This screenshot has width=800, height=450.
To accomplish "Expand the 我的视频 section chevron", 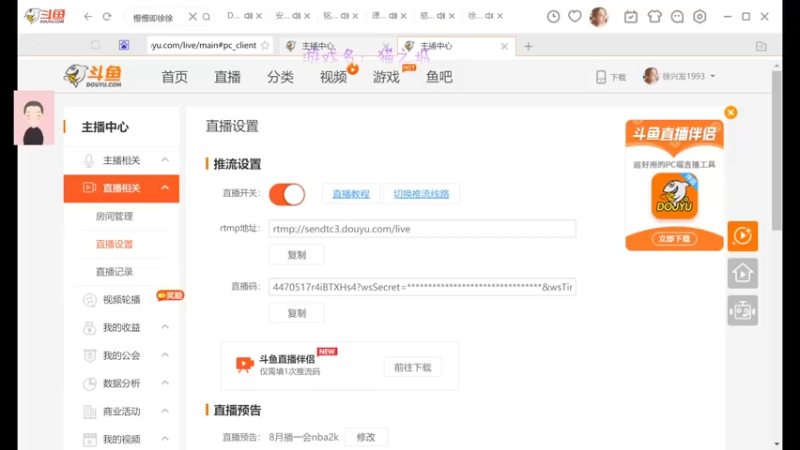I will 165,438.
